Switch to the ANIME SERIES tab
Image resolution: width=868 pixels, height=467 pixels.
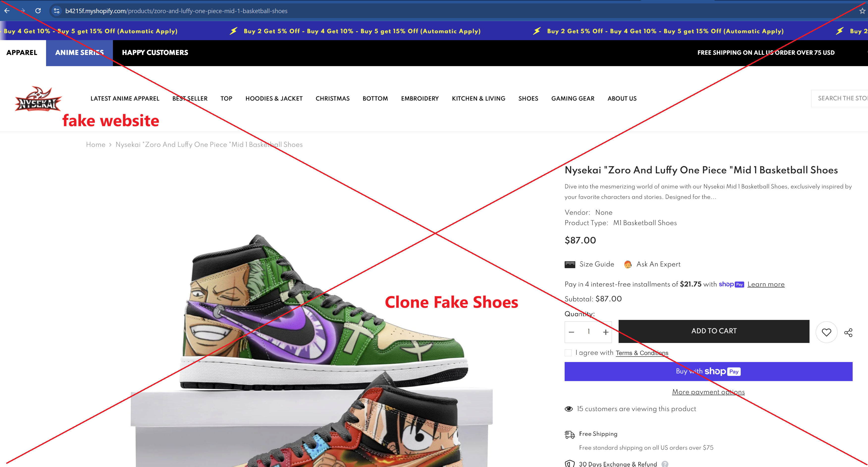pos(79,52)
